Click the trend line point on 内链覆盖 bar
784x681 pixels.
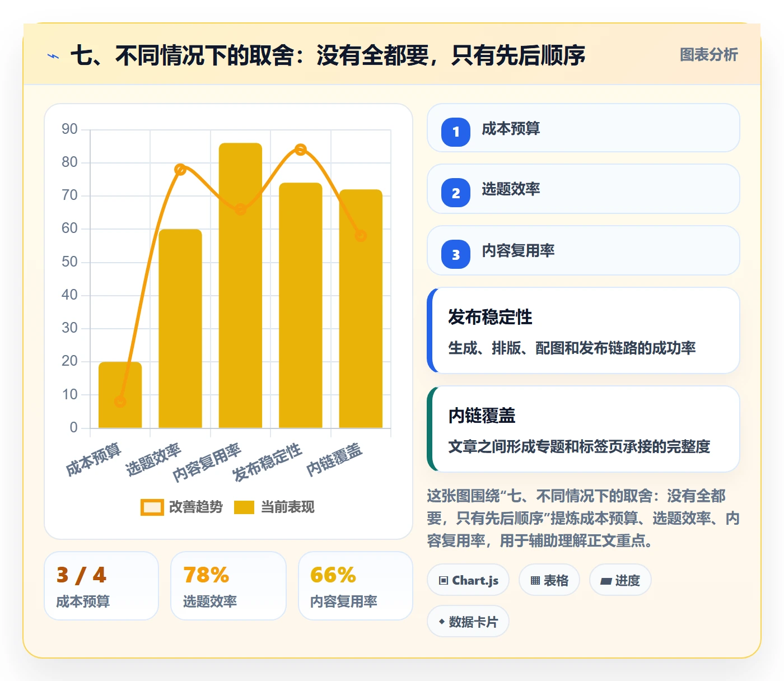pos(361,236)
